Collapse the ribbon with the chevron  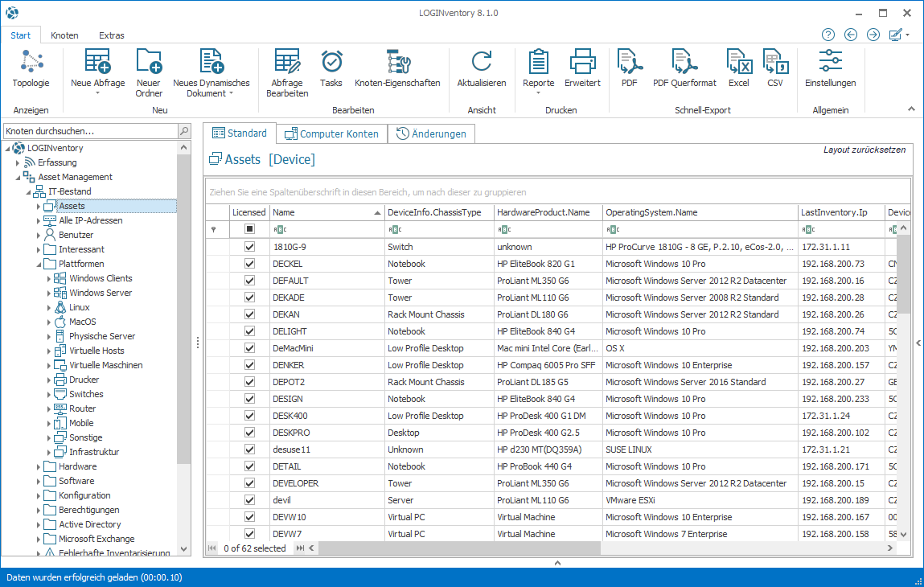pyautogui.click(x=911, y=109)
